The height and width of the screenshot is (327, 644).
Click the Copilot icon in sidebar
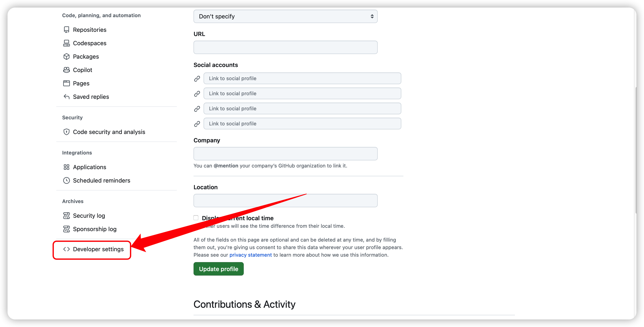pos(66,70)
